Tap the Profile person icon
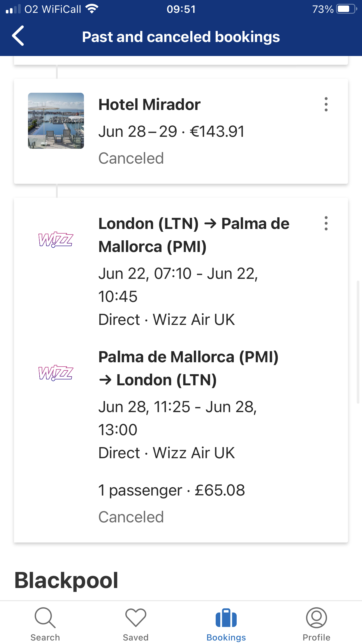The image size is (362, 644). (x=316, y=618)
